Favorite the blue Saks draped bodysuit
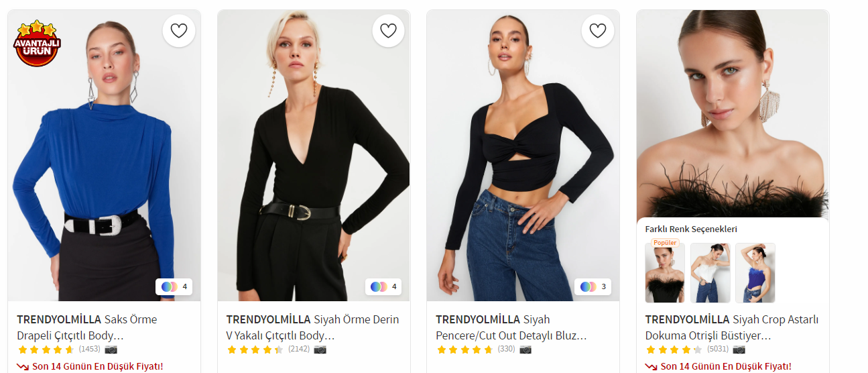Screen dimensions: 868x373 click(179, 31)
